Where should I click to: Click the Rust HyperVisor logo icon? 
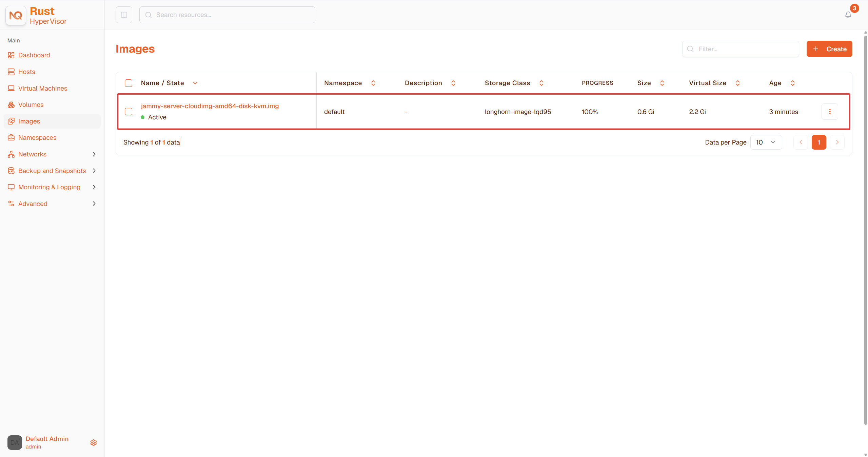pyautogui.click(x=16, y=15)
